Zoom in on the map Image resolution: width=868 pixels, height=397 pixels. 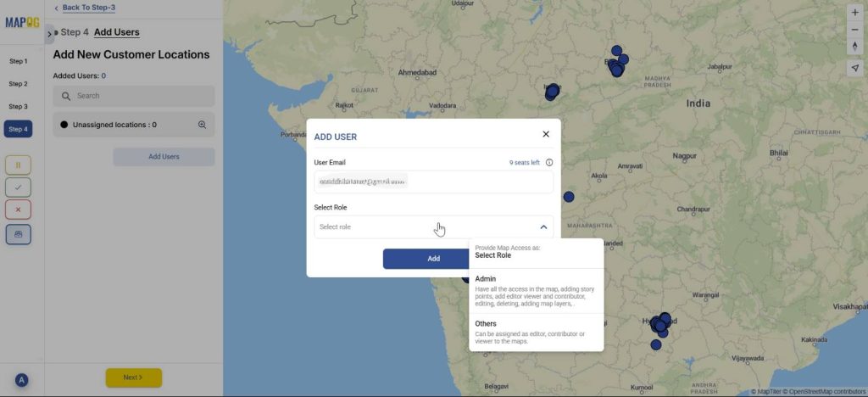854,13
